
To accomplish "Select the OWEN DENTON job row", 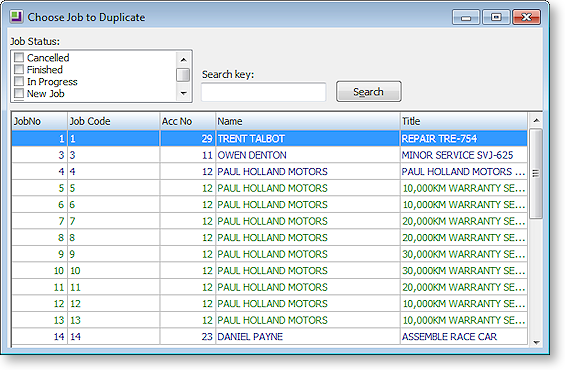I will click(270, 155).
